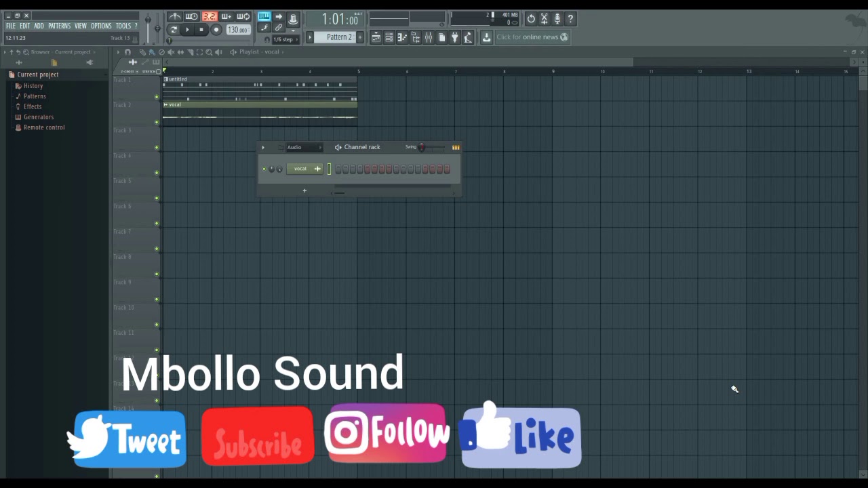The image size is (868, 488).
Task: Select the untitled pattern clip
Action: point(260,88)
